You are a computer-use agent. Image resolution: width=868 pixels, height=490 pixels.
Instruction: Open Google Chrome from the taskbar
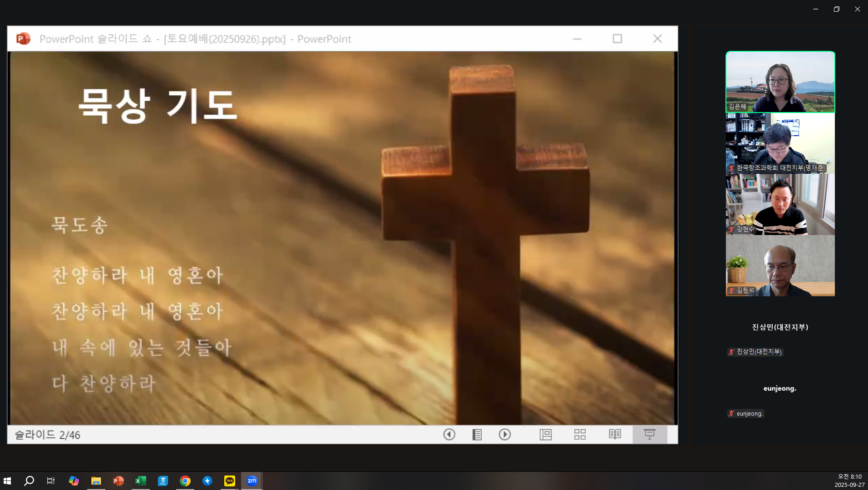tap(185, 480)
